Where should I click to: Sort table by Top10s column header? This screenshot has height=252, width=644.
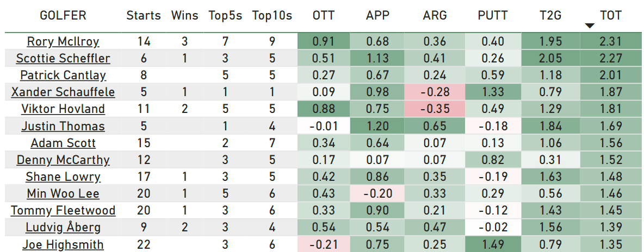click(x=272, y=16)
